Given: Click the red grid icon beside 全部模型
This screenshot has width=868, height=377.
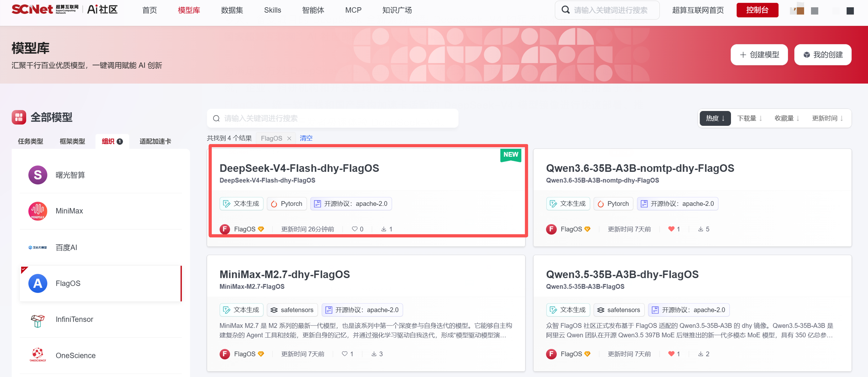Looking at the screenshot, I should point(19,117).
